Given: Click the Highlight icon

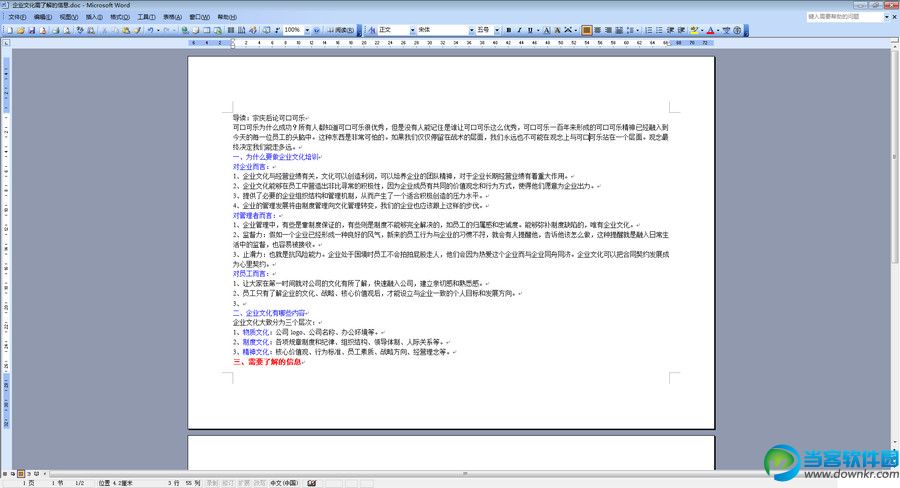Looking at the screenshot, I should click(x=694, y=30).
